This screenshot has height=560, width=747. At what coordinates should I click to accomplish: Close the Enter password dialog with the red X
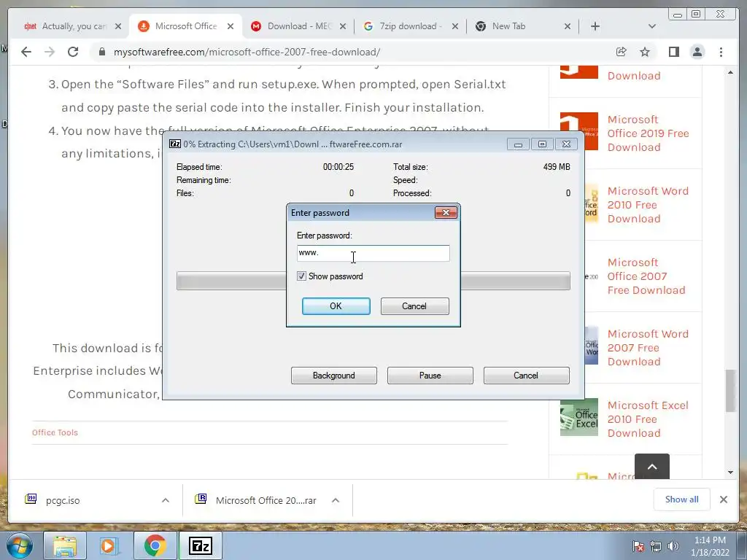(x=446, y=212)
